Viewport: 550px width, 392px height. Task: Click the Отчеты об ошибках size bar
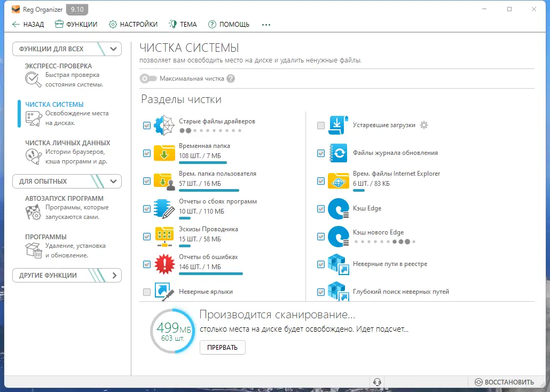(x=211, y=274)
